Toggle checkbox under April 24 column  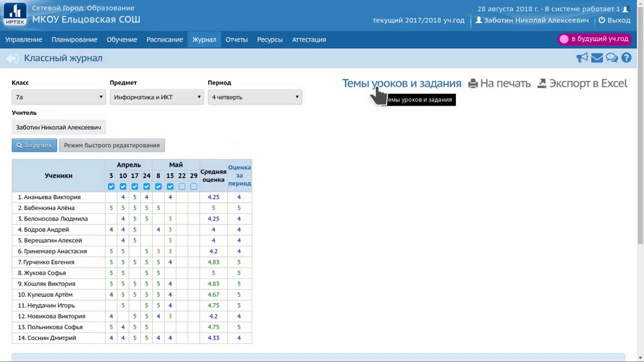146,187
